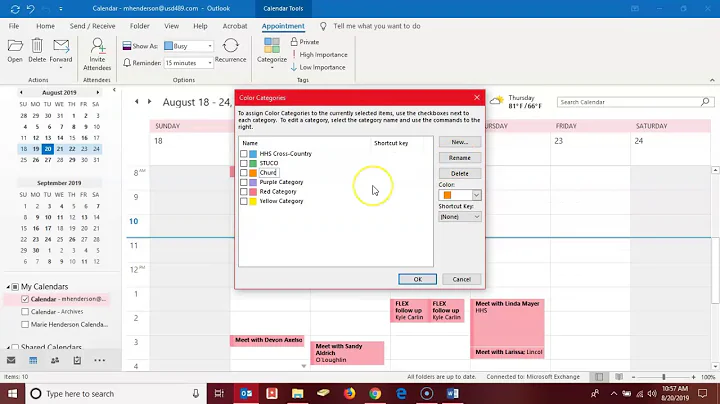Viewport: 720px width, 404px height.
Task: Click the Delete trash can icon
Action: tap(37, 46)
